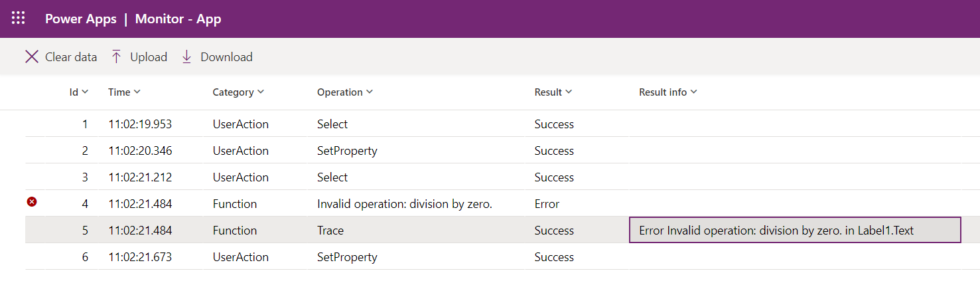
Task: Select the Trace function row
Action: [x=330, y=231]
